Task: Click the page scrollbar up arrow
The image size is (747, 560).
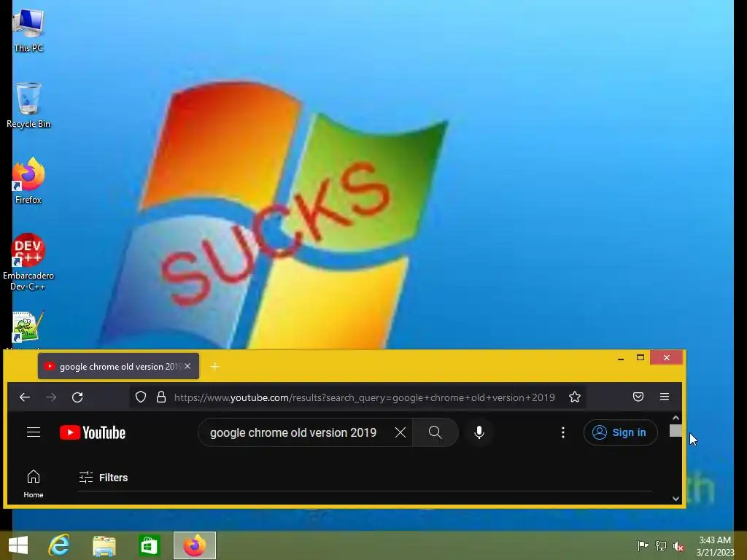Action: pyautogui.click(x=676, y=418)
